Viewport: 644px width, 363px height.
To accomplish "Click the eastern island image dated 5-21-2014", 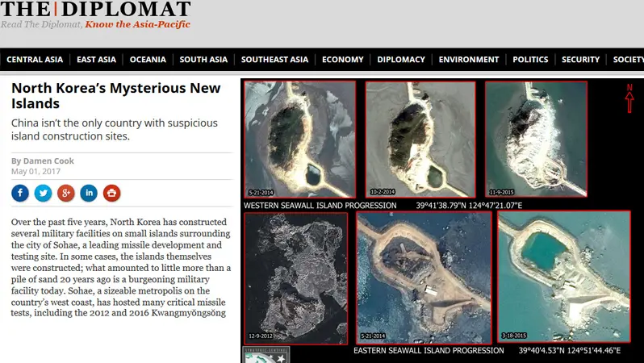I will click(x=424, y=277).
